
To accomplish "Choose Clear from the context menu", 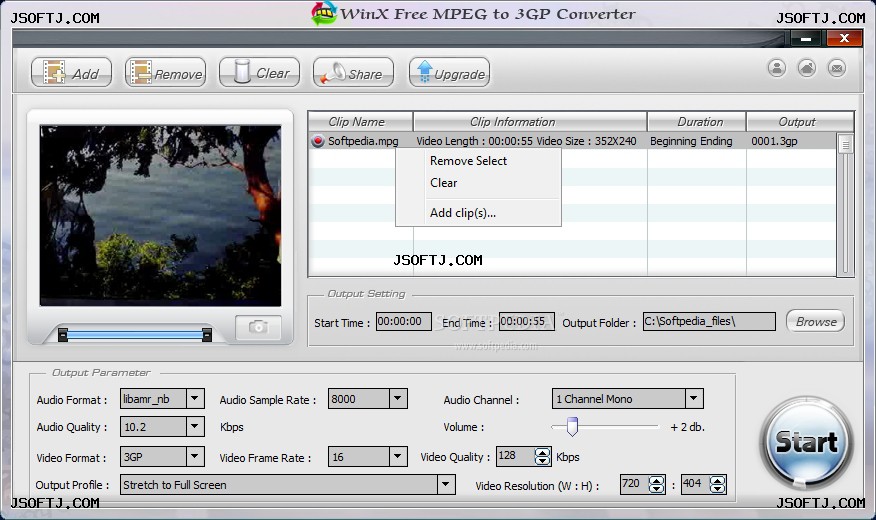I will (x=444, y=183).
